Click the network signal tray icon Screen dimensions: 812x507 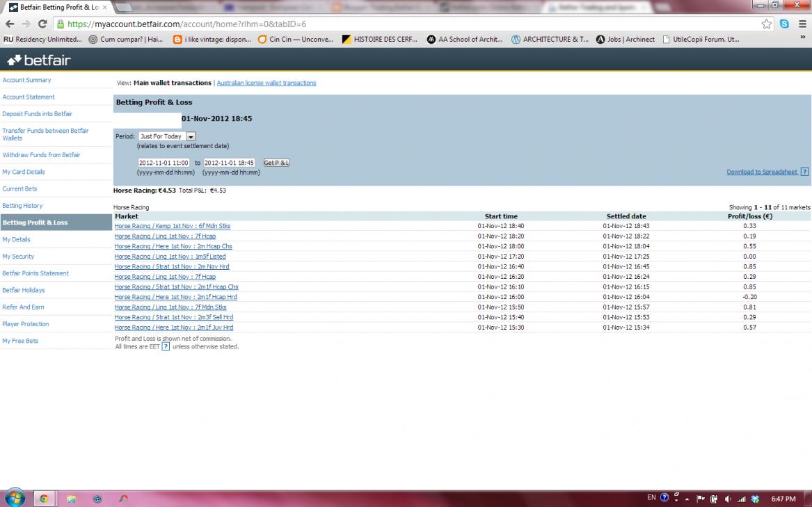(741, 499)
